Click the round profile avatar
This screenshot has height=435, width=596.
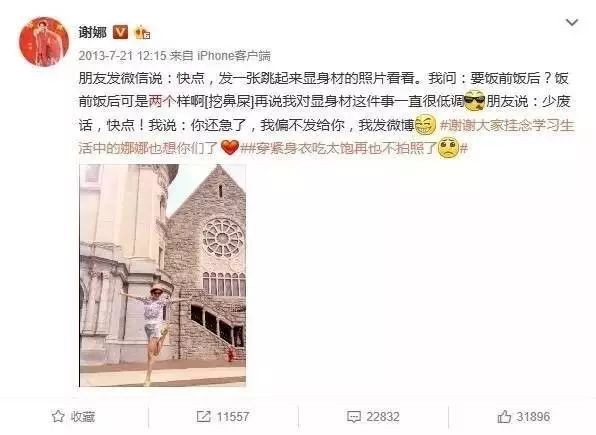point(44,42)
